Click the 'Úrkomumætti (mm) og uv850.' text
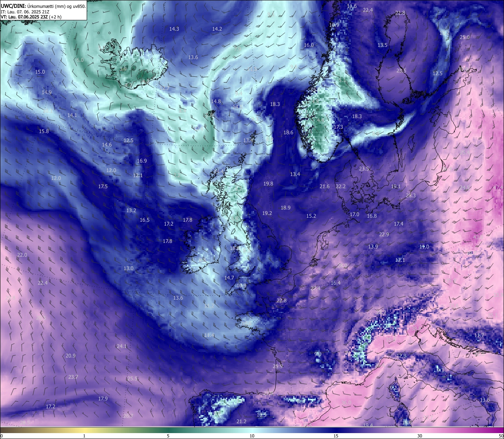Viewport: 504px width, 439px height. (56, 6)
